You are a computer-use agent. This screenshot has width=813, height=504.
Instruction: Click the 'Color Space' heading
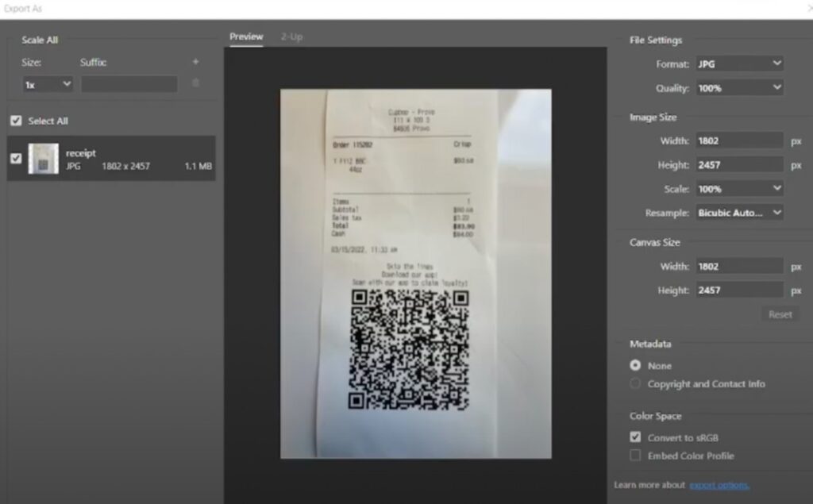coord(655,416)
